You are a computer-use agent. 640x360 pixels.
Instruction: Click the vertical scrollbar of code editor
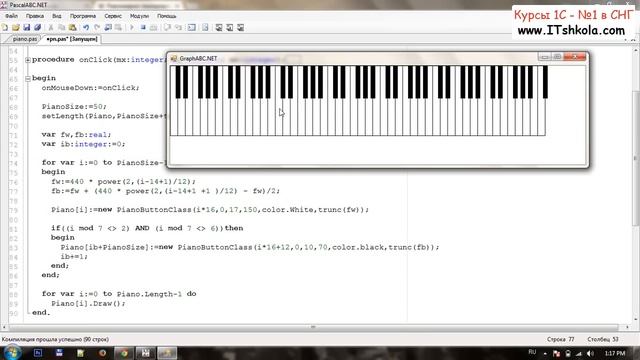click(x=636, y=157)
